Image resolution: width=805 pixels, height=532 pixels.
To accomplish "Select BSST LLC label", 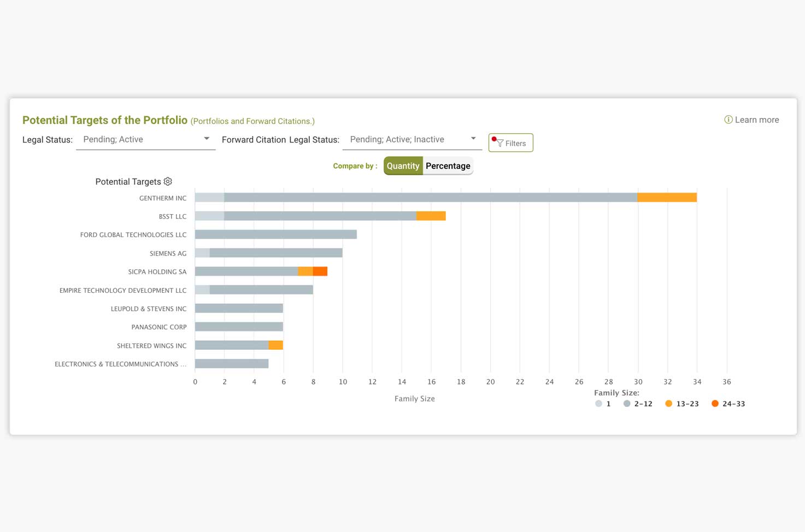I will click(x=173, y=216).
